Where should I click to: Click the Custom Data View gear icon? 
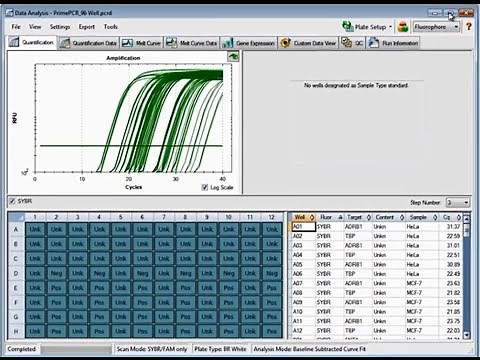coord(285,43)
